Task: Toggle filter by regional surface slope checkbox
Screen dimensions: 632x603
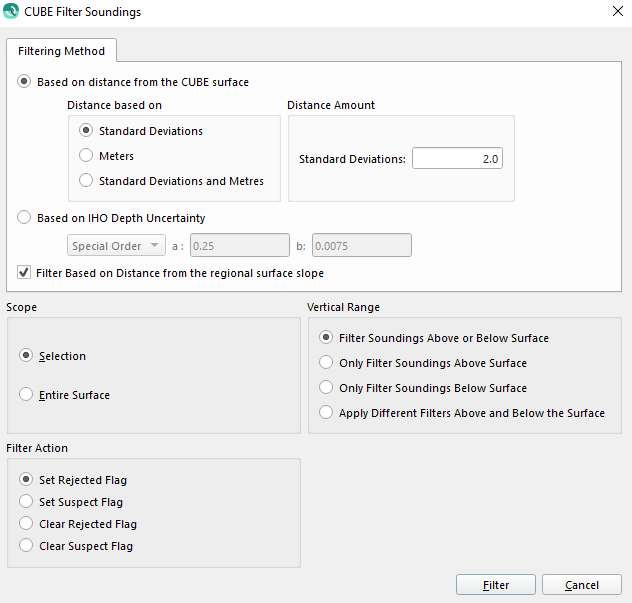Action: (x=25, y=272)
